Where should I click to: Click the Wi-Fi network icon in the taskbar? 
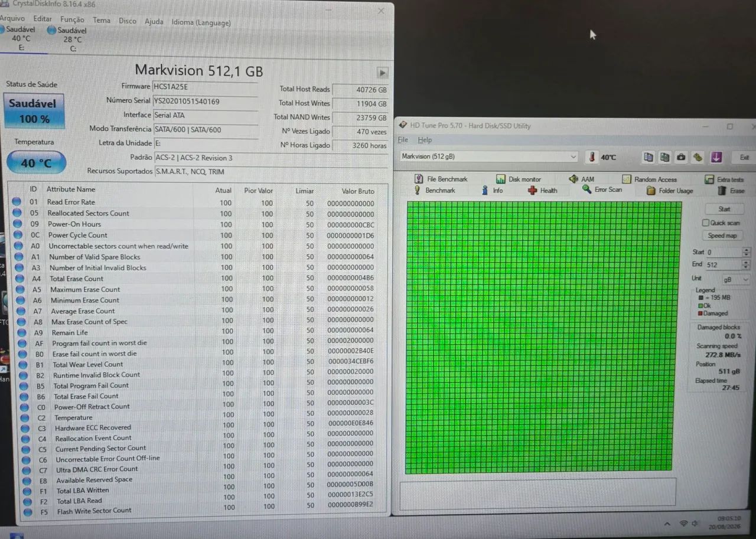684,524
